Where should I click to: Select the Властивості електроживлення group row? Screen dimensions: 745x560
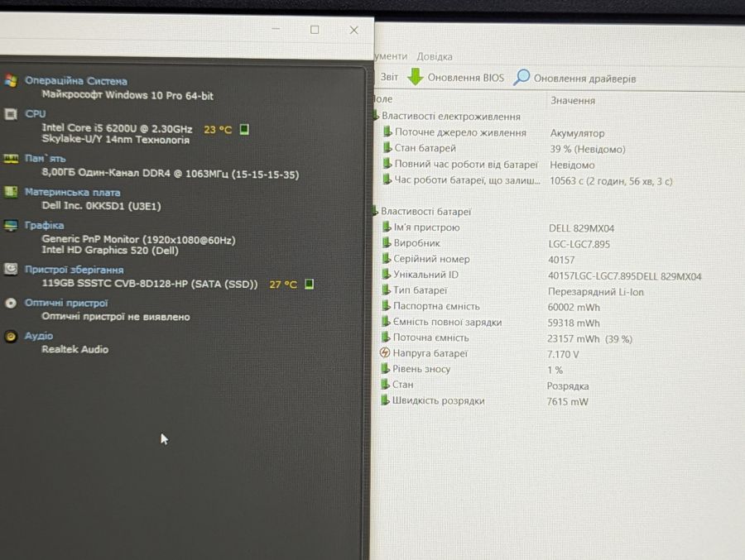tap(451, 117)
